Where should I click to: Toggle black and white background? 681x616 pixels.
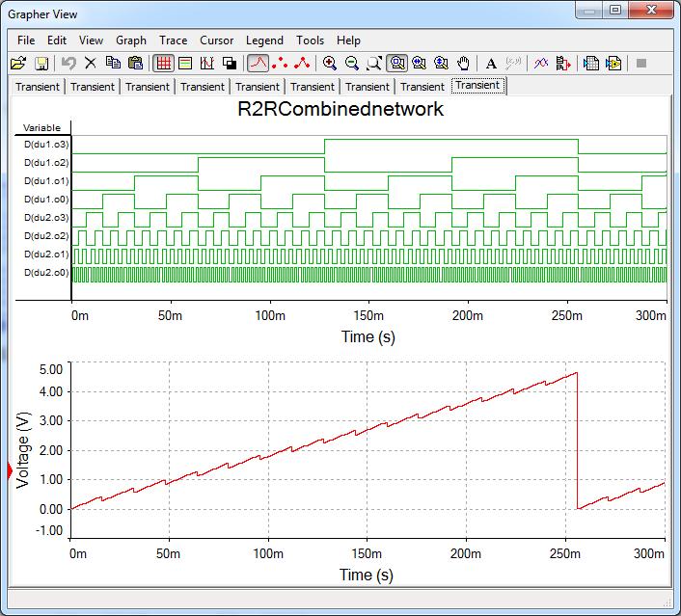230,64
